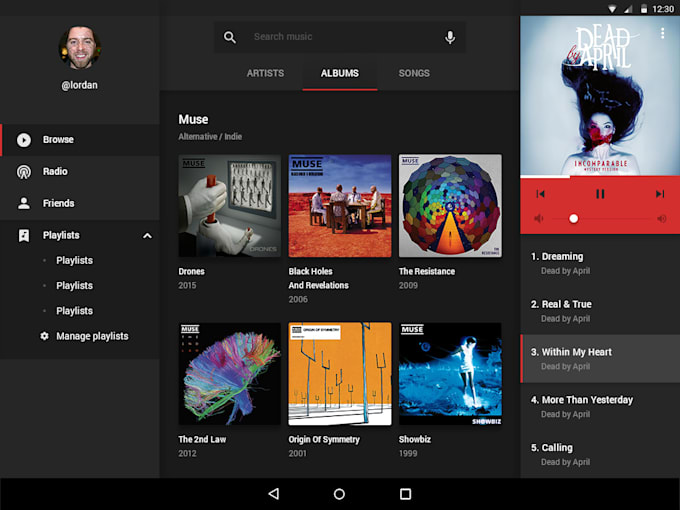Open Radio in the sidebar
Image resolution: width=680 pixels, height=510 pixels.
pos(80,172)
